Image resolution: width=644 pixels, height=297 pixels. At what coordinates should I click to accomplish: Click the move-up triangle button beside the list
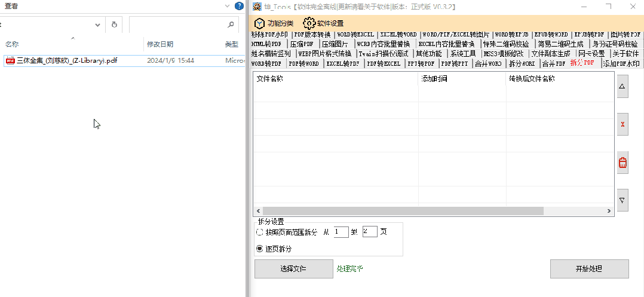622,86
